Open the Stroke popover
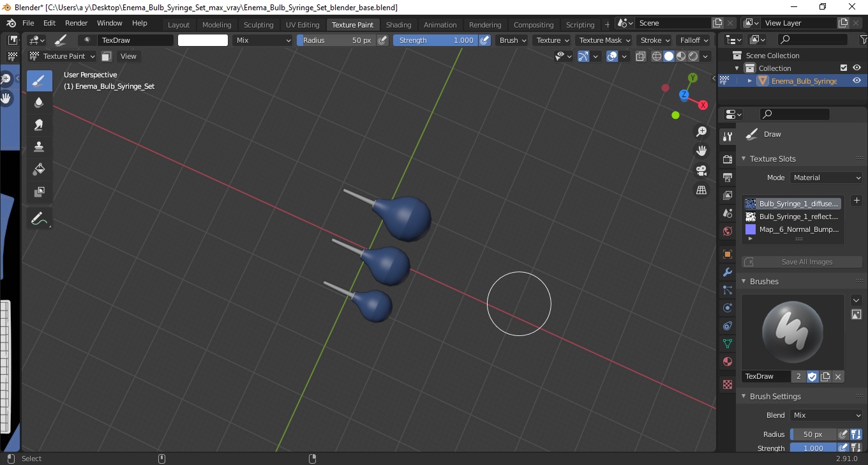Image resolution: width=868 pixels, height=465 pixels. (655, 40)
